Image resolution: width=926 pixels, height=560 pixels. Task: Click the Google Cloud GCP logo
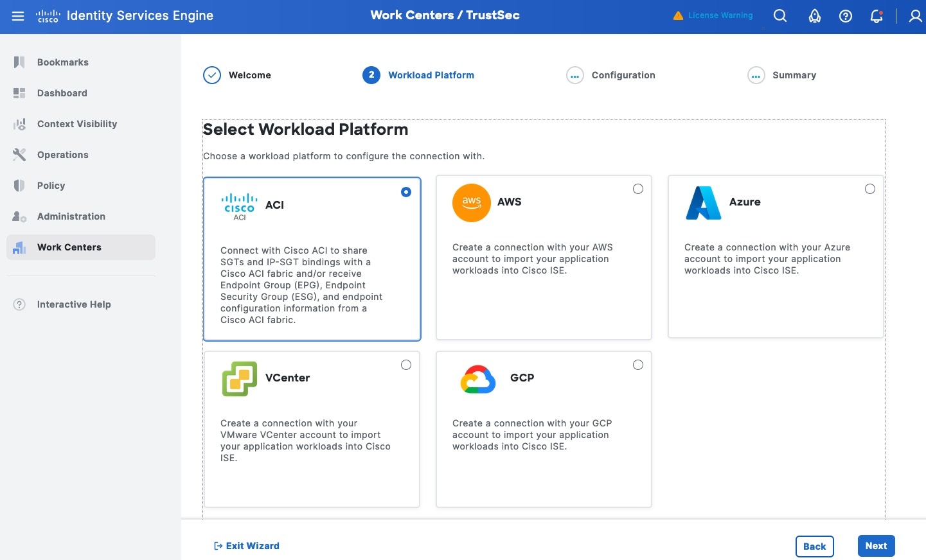pyautogui.click(x=478, y=379)
